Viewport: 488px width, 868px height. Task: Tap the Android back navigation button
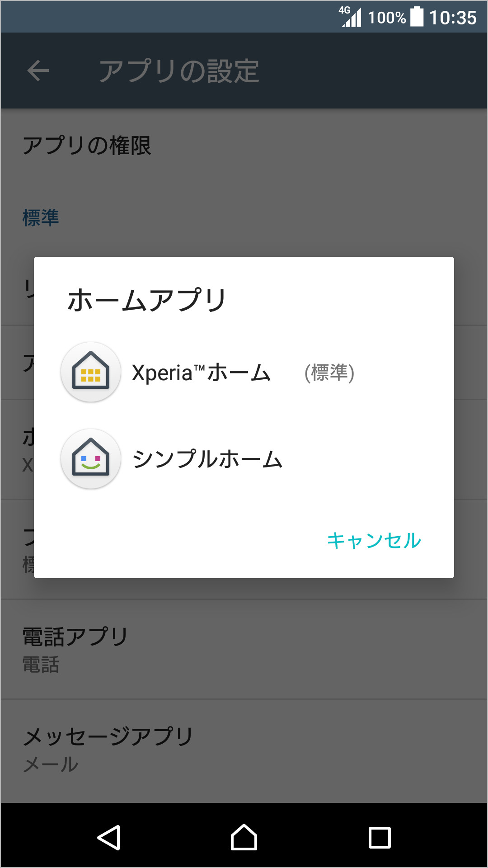[109, 837]
